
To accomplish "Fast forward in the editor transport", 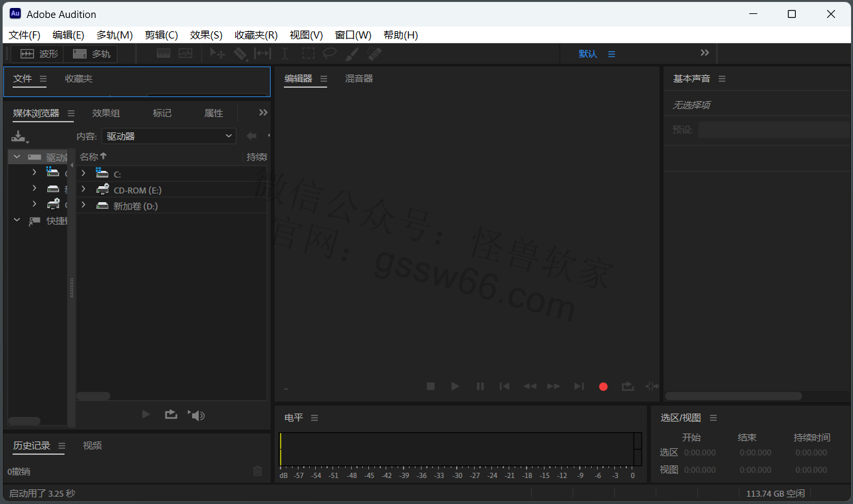I will (553, 386).
